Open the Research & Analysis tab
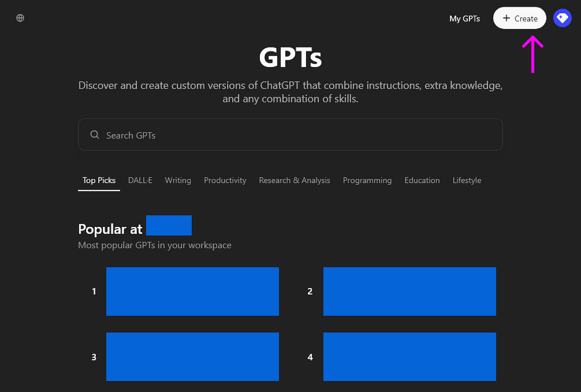 point(294,180)
